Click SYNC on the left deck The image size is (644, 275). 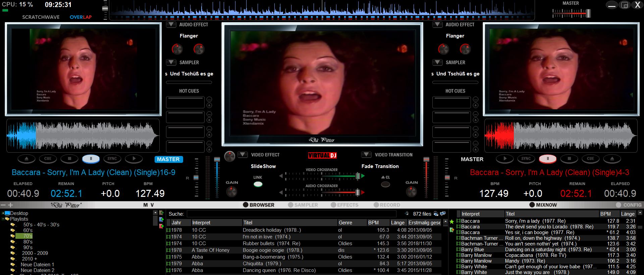click(112, 159)
